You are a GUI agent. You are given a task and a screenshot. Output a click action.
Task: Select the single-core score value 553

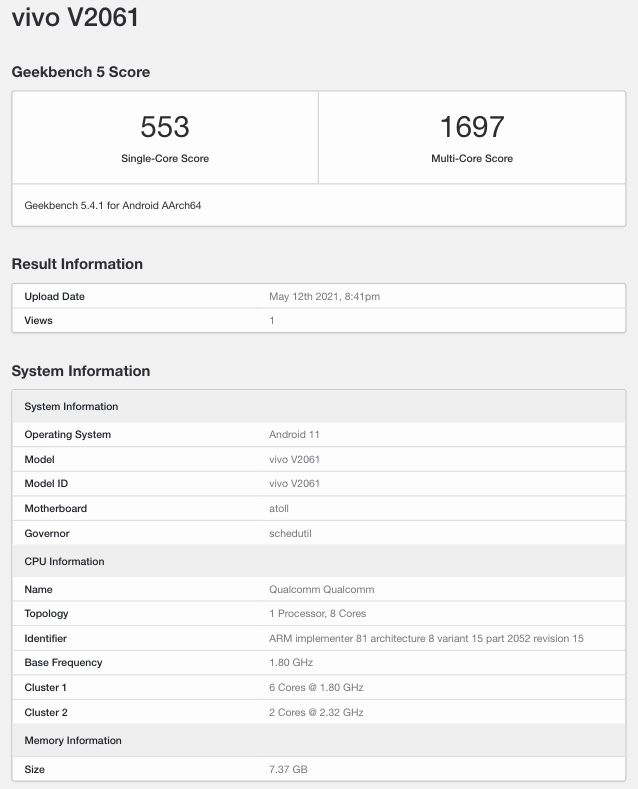[x=165, y=127]
